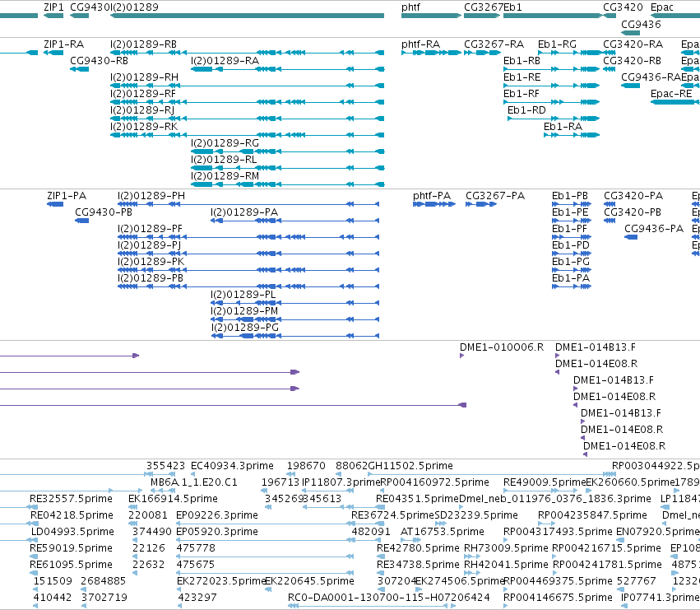The height and width of the screenshot is (610, 700).
Task: Open protein l(2)01289-PG
Action: point(245,328)
